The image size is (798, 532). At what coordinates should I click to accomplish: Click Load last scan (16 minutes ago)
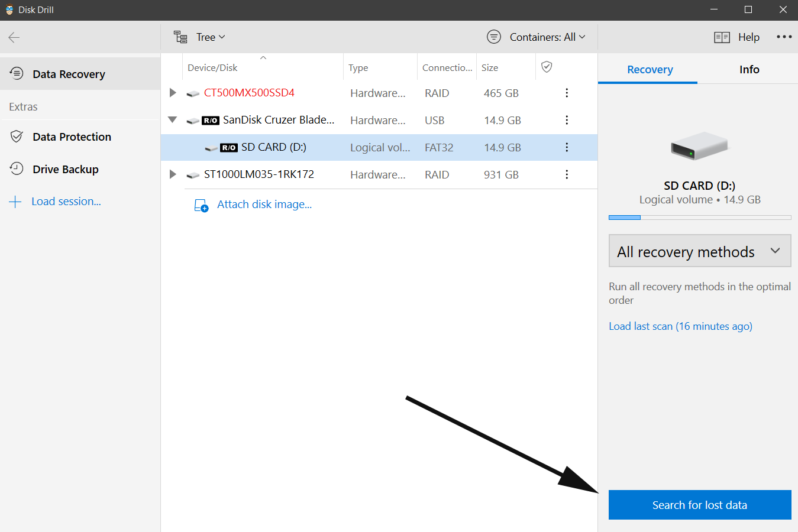click(x=680, y=326)
